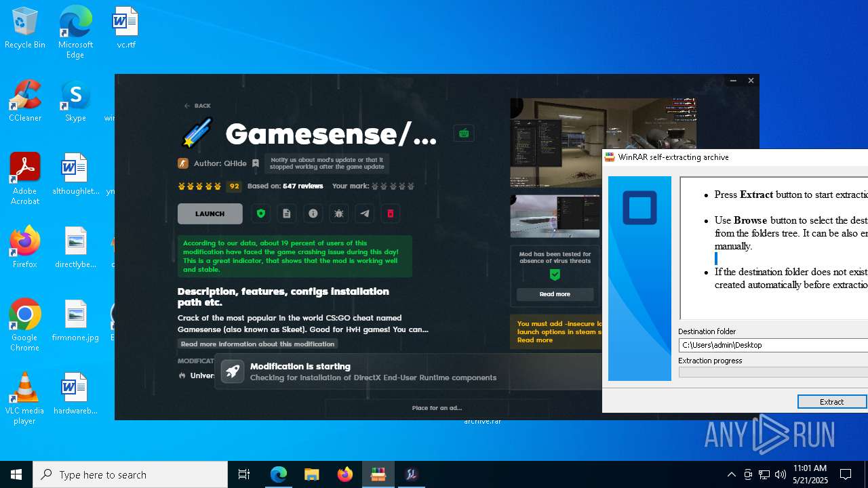This screenshot has width=868, height=488.
Task: Click the comet mod logo icon
Action: (x=197, y=134)
